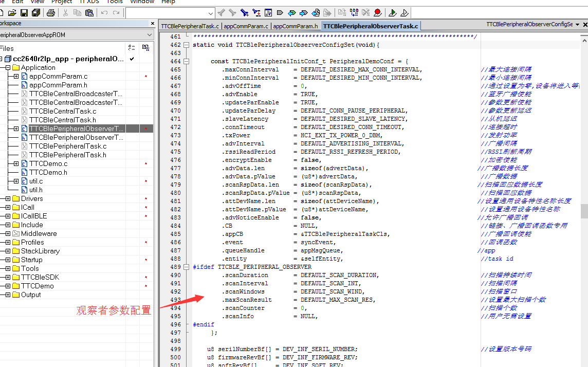Select TTCBleCentralTask.c in the file tree
This screenshot has width=588, height=367.
click(63, 112)
